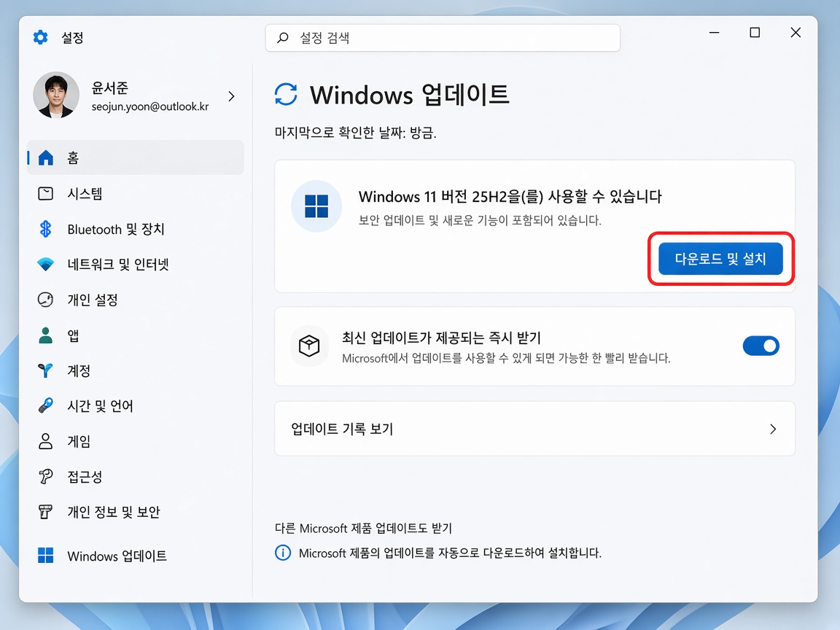The width and height of the screenshot is (840, 630).
Task: Maximize the Settings window
Action: pos(755,33)
